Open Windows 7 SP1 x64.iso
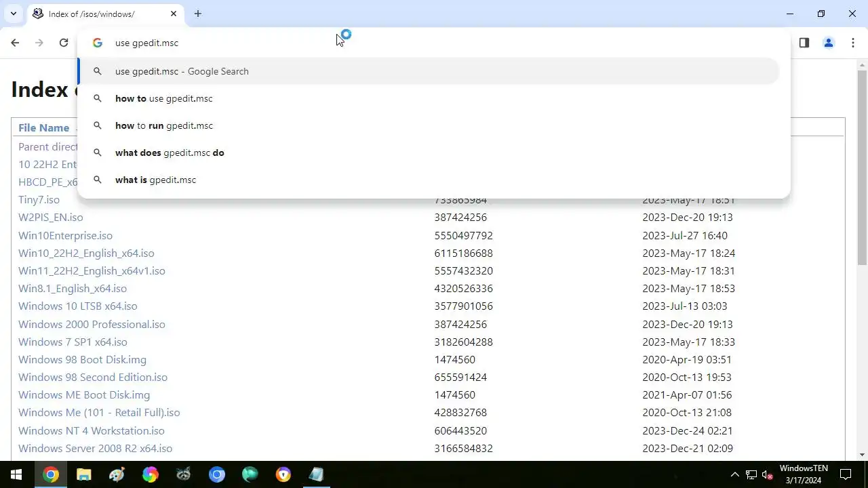Screen dimensions: 868x488 click(x=73, y=342)
